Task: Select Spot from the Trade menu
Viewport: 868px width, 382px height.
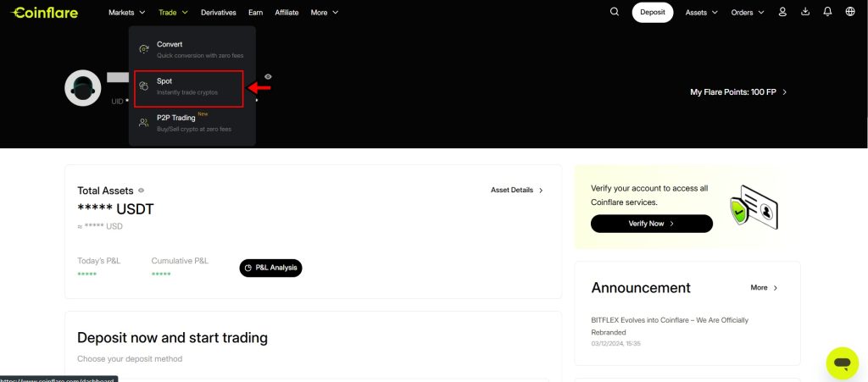Action: pos(189,88)
